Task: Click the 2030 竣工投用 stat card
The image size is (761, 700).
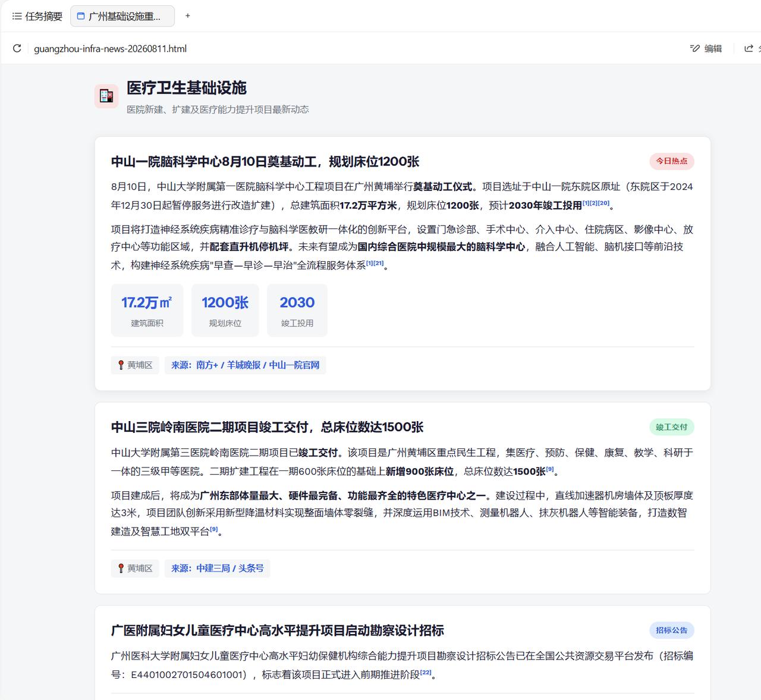Action: click(297, 310)
